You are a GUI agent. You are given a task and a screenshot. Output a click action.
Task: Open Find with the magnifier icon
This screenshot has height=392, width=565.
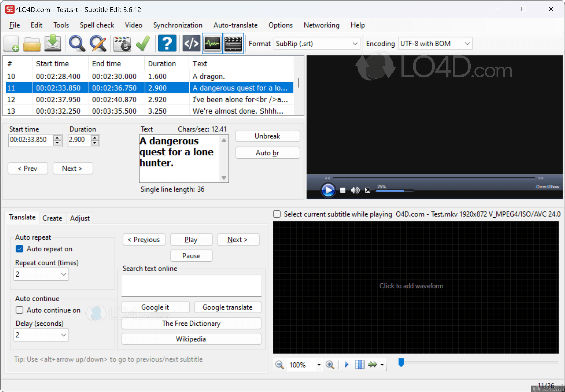(77, 43)
